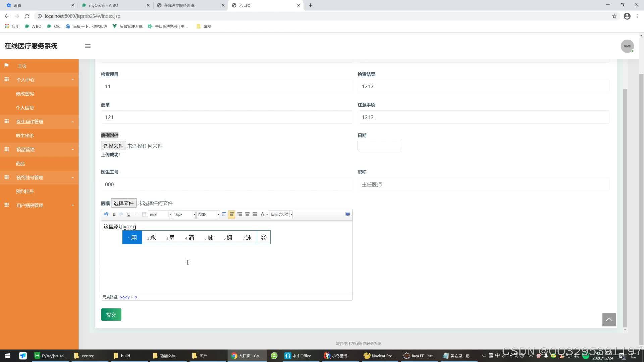The height and width of the screenshot is (362, 644).
Task: Open 主页 in the sidebar
Action: point(39,66)
